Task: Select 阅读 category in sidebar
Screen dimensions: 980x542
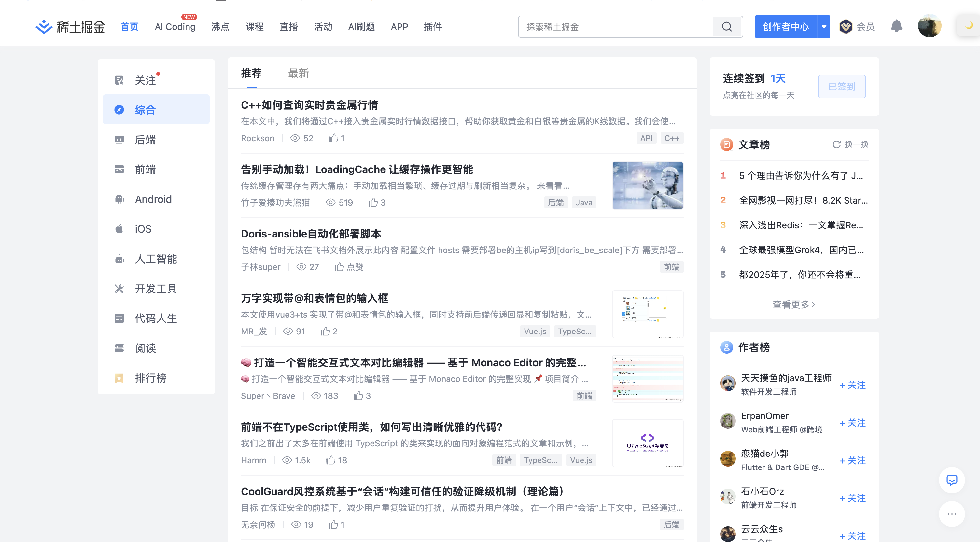Action: [156, 348]
